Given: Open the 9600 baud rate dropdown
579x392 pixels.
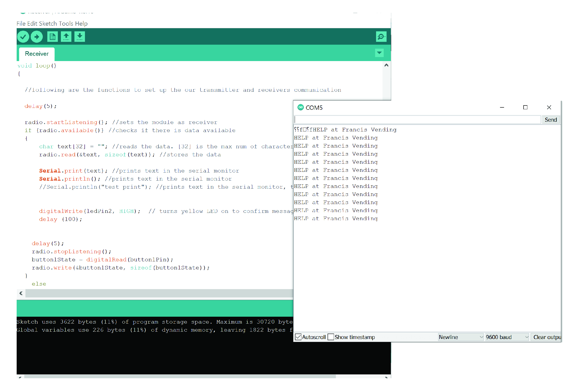Looking at the screenshot, I should click(507, 337).
